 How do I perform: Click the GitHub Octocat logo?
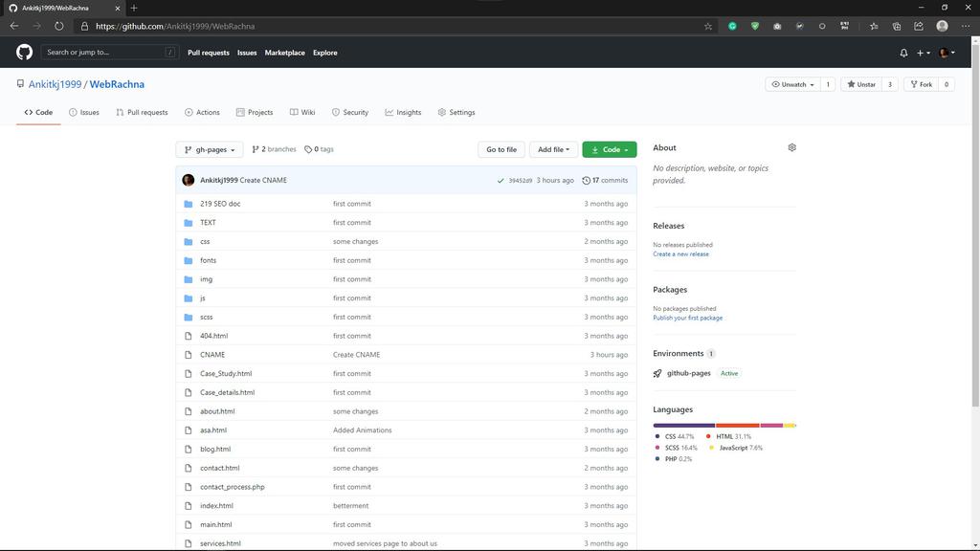click(x=24, y=52)
